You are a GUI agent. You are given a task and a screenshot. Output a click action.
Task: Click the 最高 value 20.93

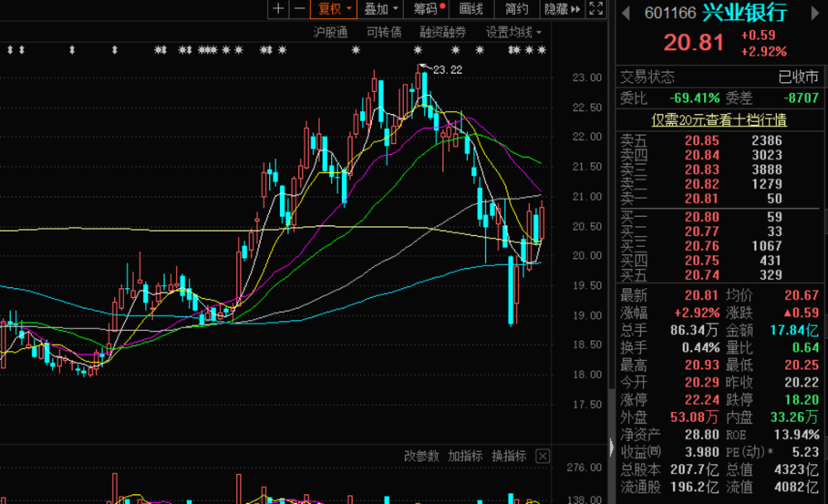pyautogui.click(x=702, y=365)
